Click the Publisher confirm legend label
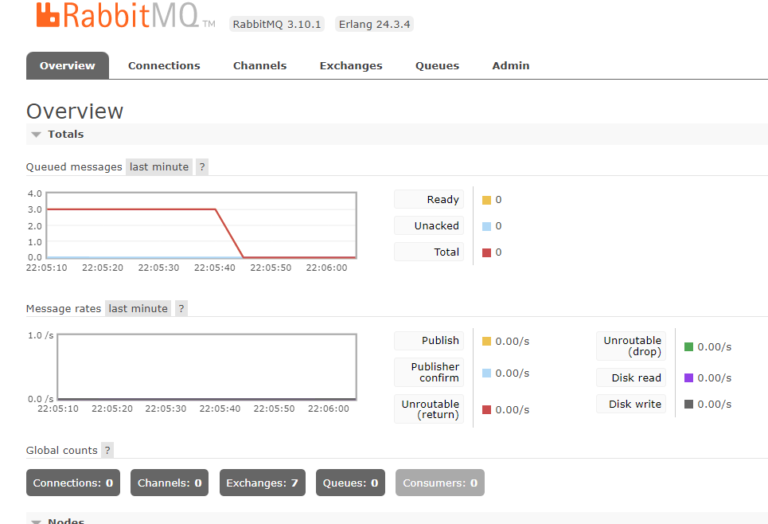Image resolution: width=768 pixels, height=524 pixels. point(429,372)
